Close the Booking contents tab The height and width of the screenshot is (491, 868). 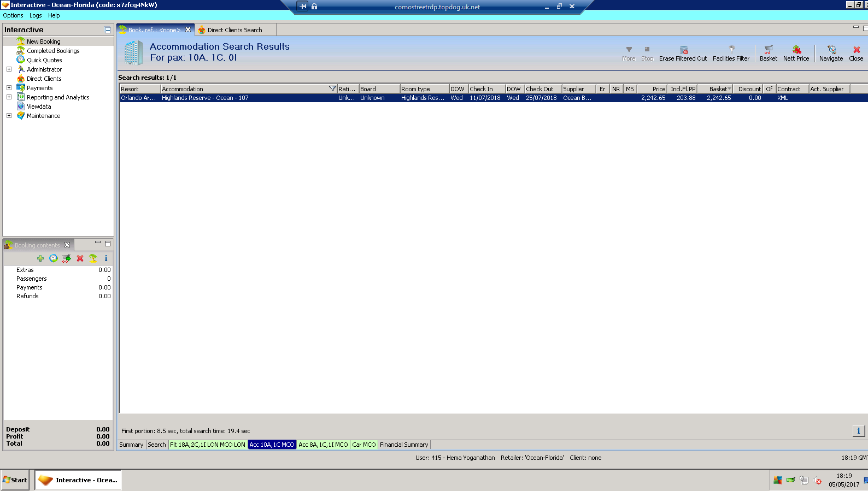click(x=67, y=245)
